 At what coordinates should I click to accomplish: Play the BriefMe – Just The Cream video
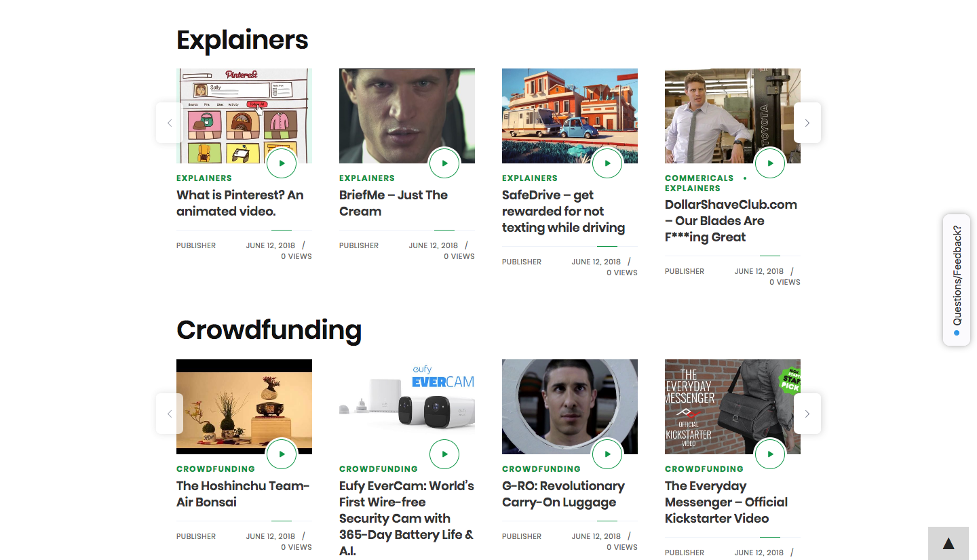tap(444, 163)
